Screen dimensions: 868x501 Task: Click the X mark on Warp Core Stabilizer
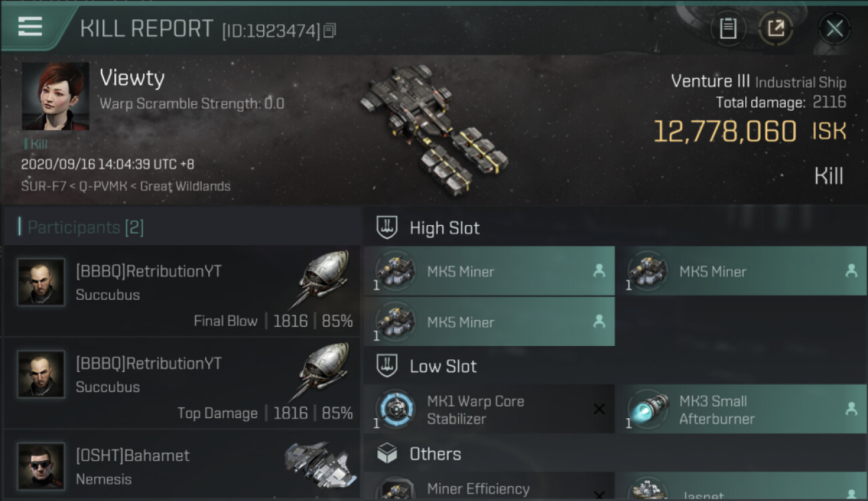[x=599, y=409]
